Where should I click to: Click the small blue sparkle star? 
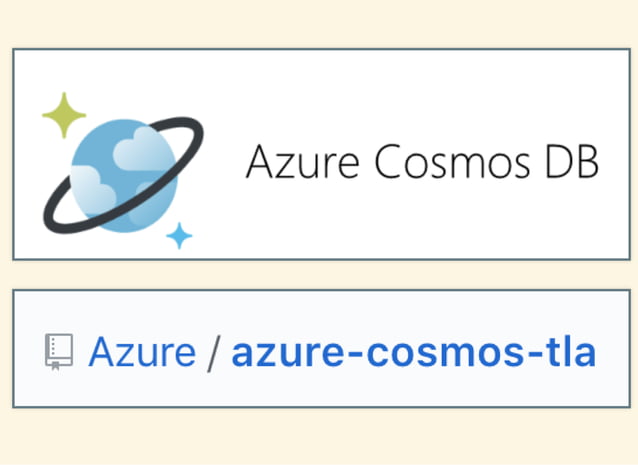pyautogui.click(x=179, y=236)
